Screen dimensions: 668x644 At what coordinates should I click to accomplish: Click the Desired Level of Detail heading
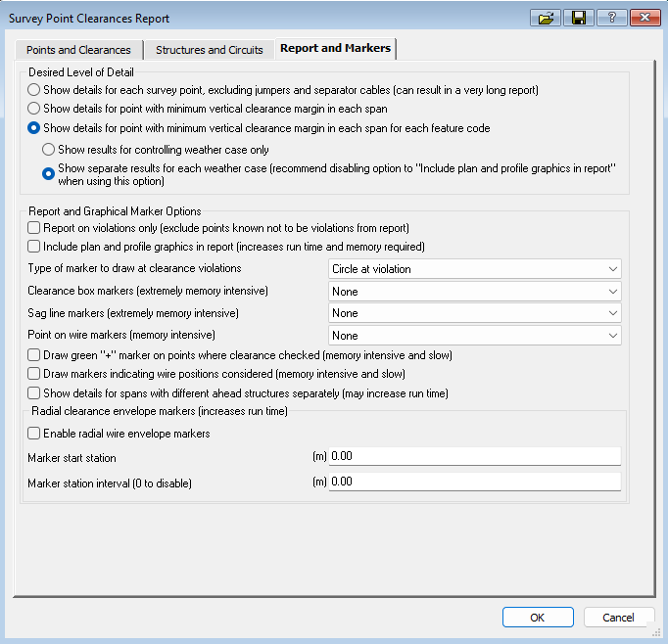81,72
